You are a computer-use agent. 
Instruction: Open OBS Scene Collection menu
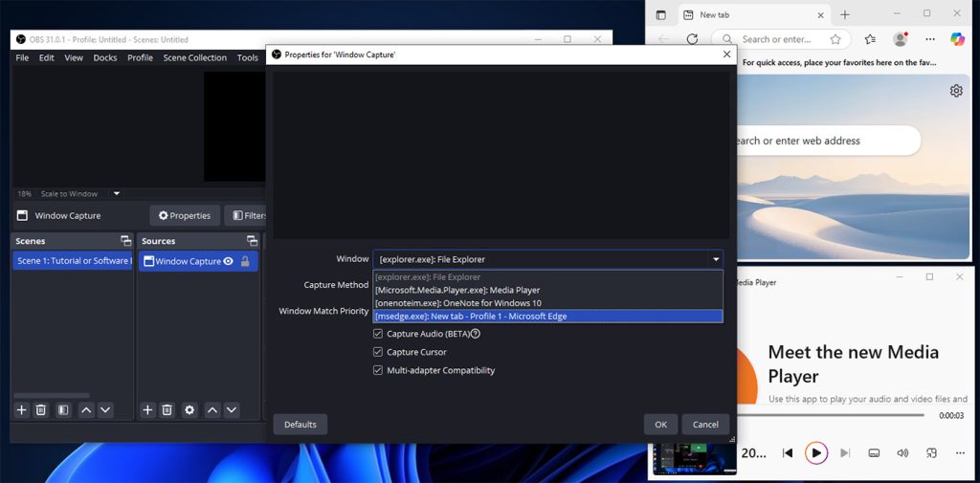coord(194,57)
